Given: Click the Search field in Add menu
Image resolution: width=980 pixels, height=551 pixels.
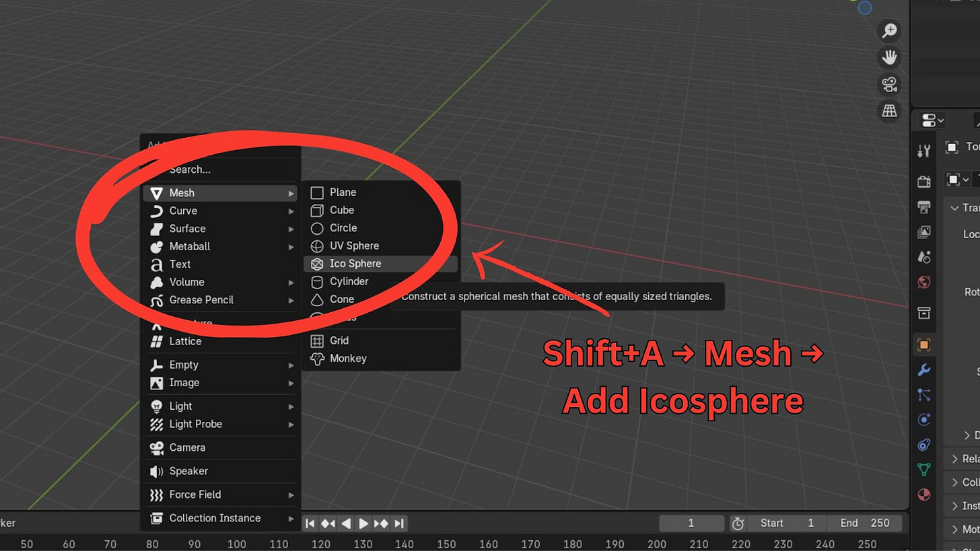Looking at the screenshot, I should click(x=220, y=170).
